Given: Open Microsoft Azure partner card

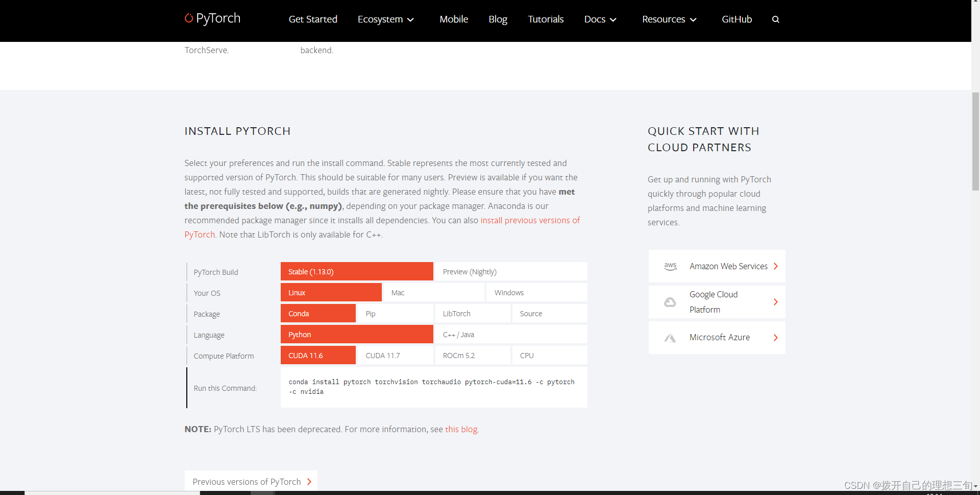Looking at the screenshot, I should pyautogui.click(x=717, y=338).
